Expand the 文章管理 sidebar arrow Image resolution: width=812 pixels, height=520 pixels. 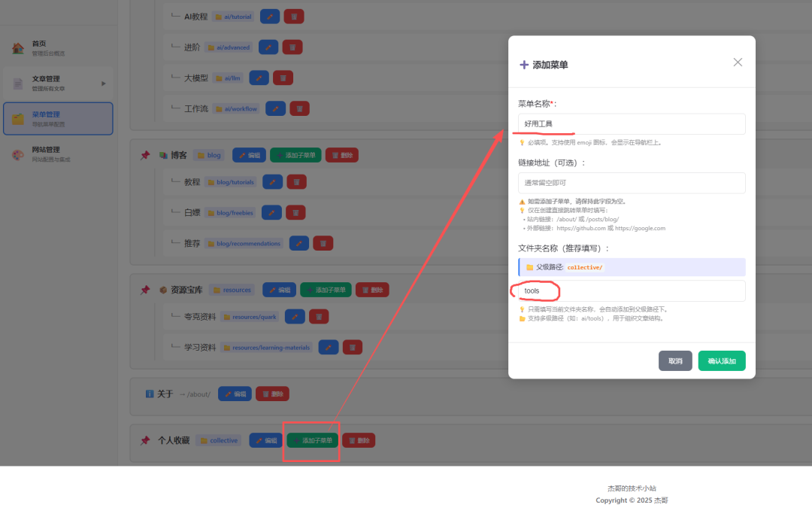[104, 83]
